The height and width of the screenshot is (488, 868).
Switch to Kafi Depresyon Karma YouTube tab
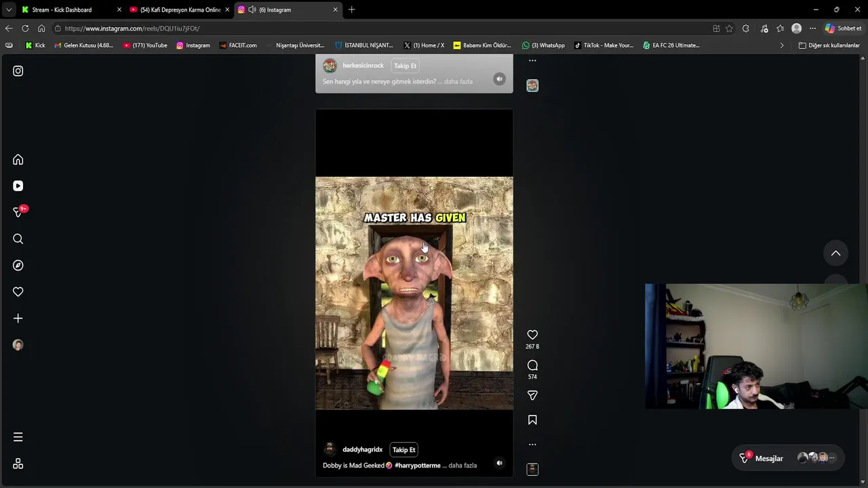[x=180, y=9]
